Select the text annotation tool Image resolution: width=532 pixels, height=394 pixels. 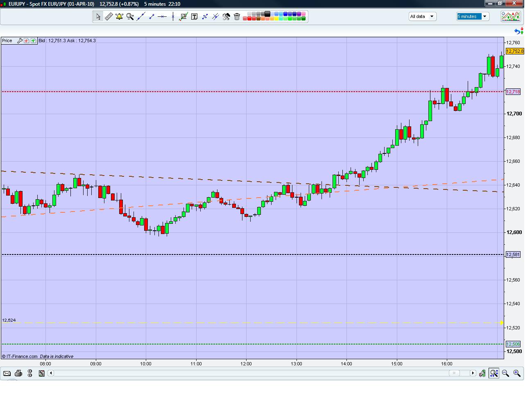[194, 17]
